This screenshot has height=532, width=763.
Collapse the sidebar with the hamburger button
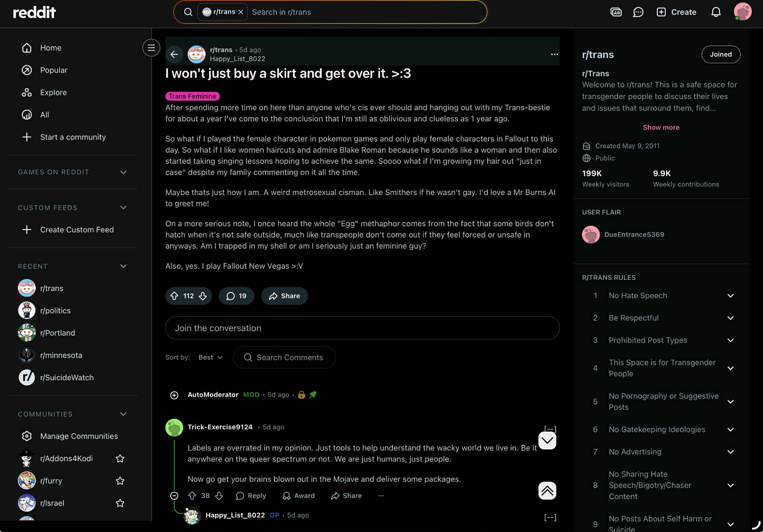coord(151,48)
